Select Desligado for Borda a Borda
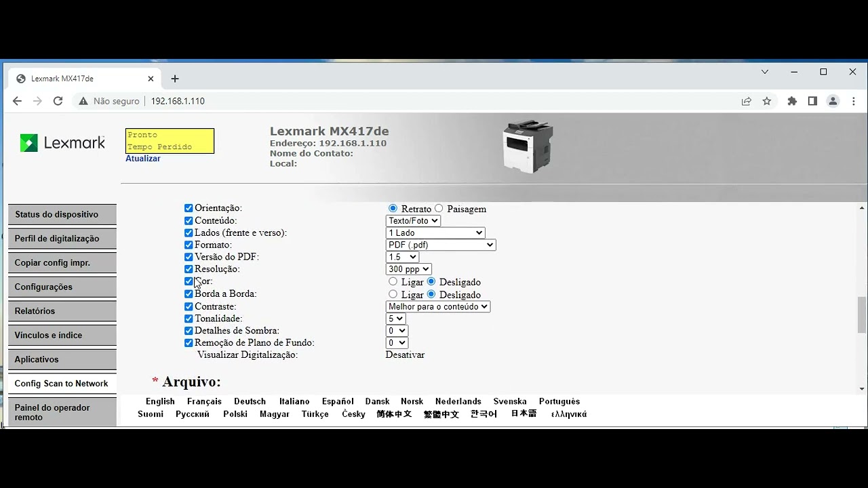The width and height of the screenshot is (868, 488). point(431,294)
